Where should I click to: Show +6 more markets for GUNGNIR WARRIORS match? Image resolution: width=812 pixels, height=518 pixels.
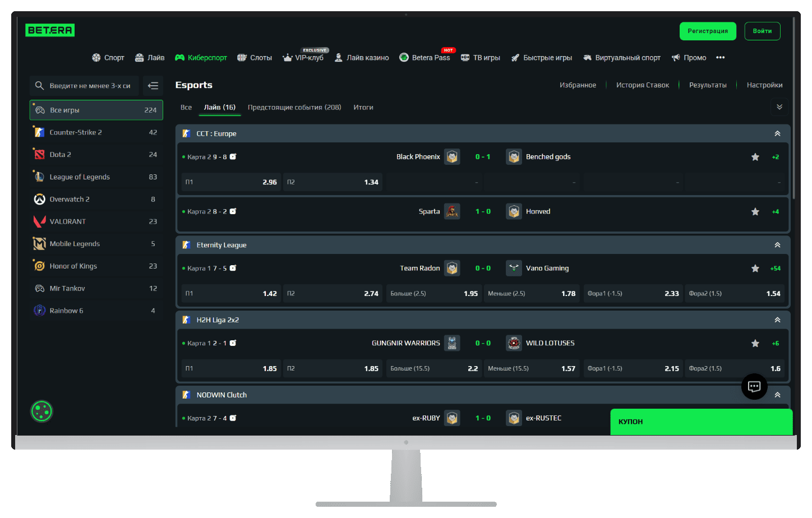[776, 344]
